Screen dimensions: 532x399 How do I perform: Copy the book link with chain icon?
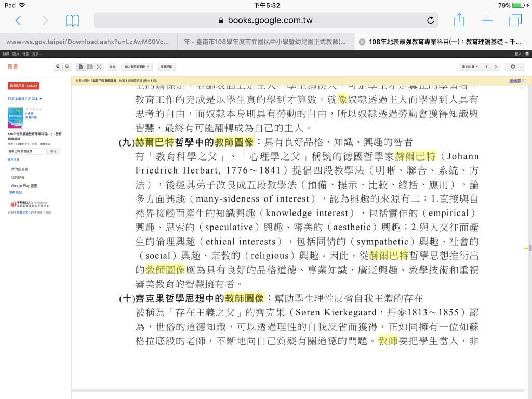pos(112,66)
